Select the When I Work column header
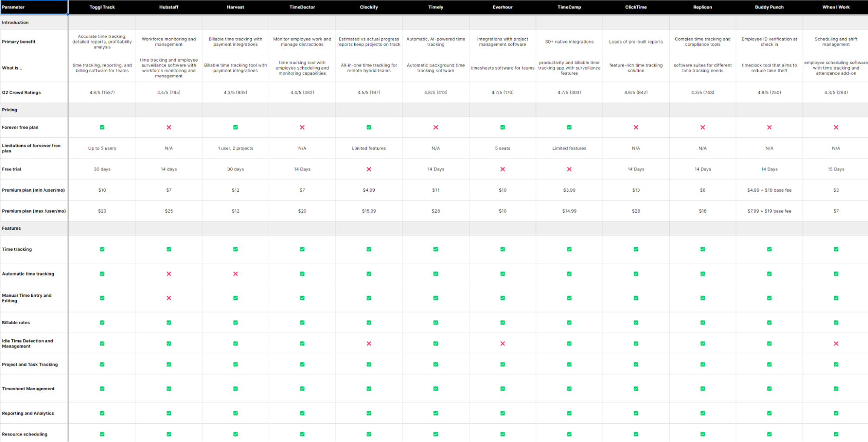Screen dimensions: 868x442 click(x=836, y=7)
